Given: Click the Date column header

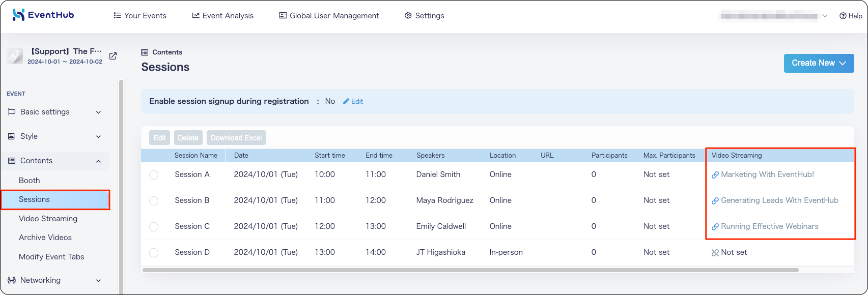Looking at the screenshot, I should pyautogui.click(x=241, y=156).
